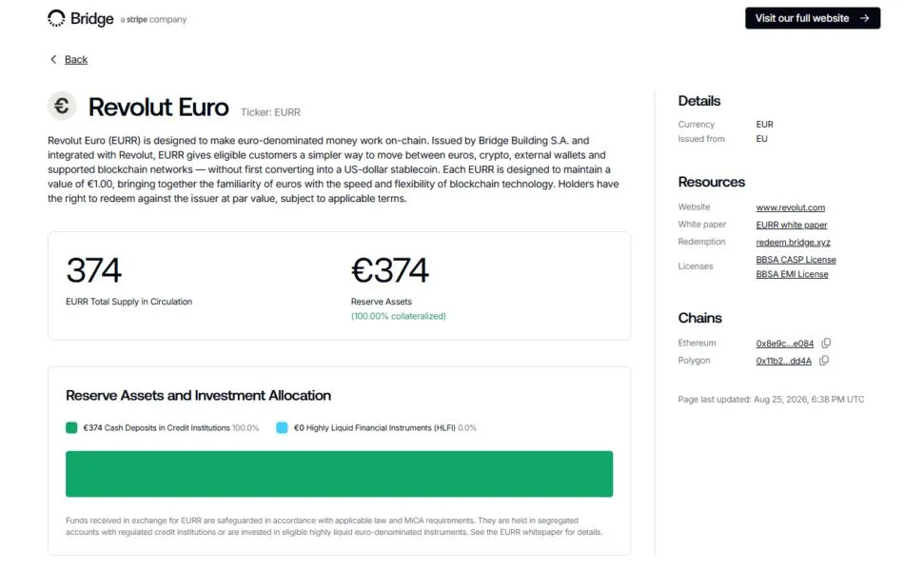Go Back using the Back link
The height and width of the screenshot is (571, 924).
coord(76,60)
